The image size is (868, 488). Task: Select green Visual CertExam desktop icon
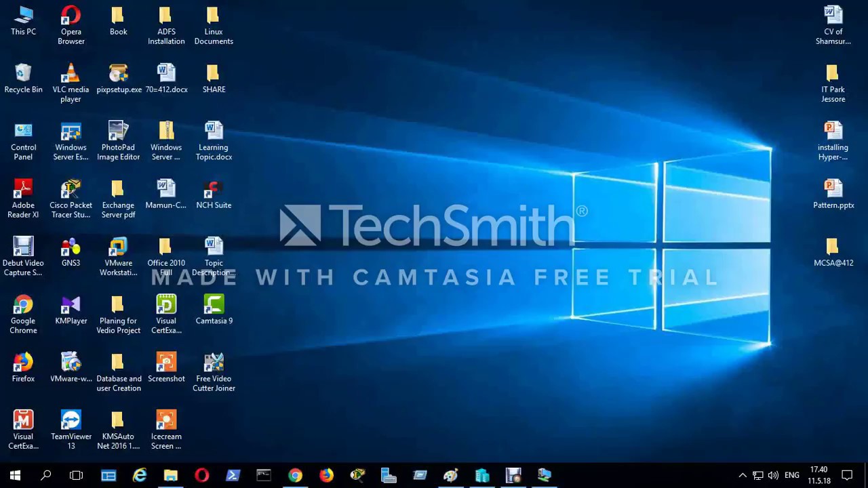(x=166, y=315)
